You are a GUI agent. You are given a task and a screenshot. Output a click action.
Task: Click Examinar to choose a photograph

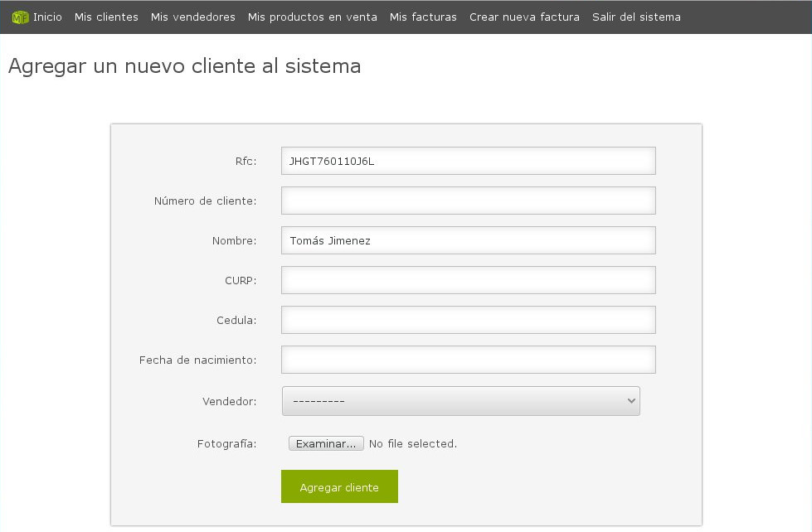point(325,443)
